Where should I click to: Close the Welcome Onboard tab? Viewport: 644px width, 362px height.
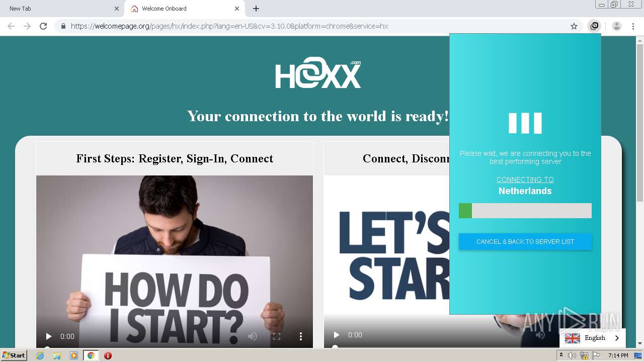(x=236, y=9)
